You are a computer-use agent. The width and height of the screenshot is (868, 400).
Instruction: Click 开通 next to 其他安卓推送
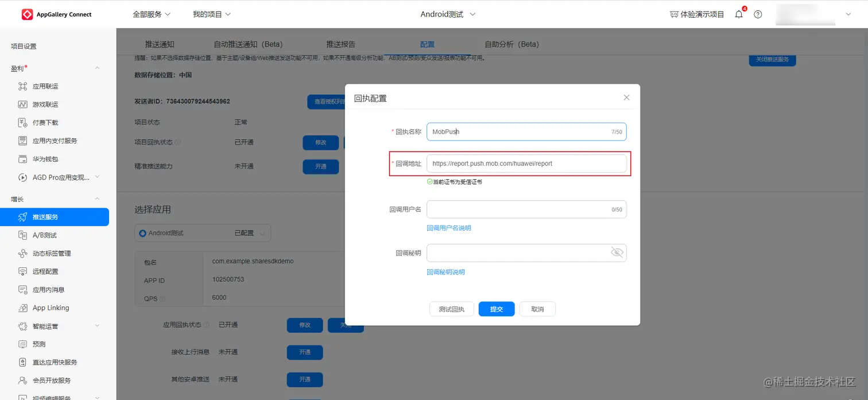pyautogui.click(x=305, y=379)
